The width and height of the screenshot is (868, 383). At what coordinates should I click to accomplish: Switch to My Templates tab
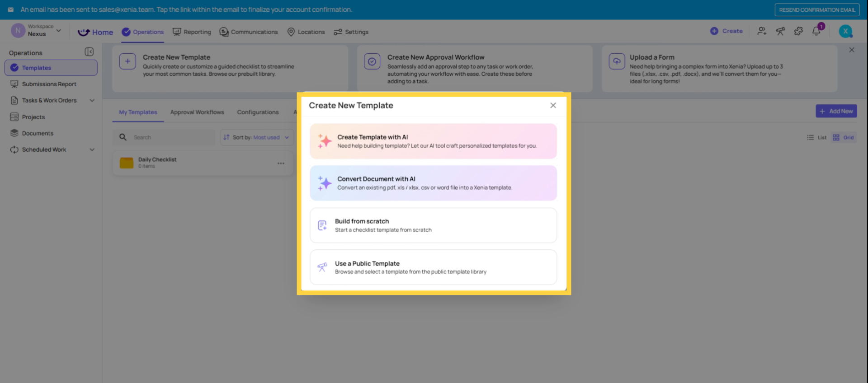point(138,112)
